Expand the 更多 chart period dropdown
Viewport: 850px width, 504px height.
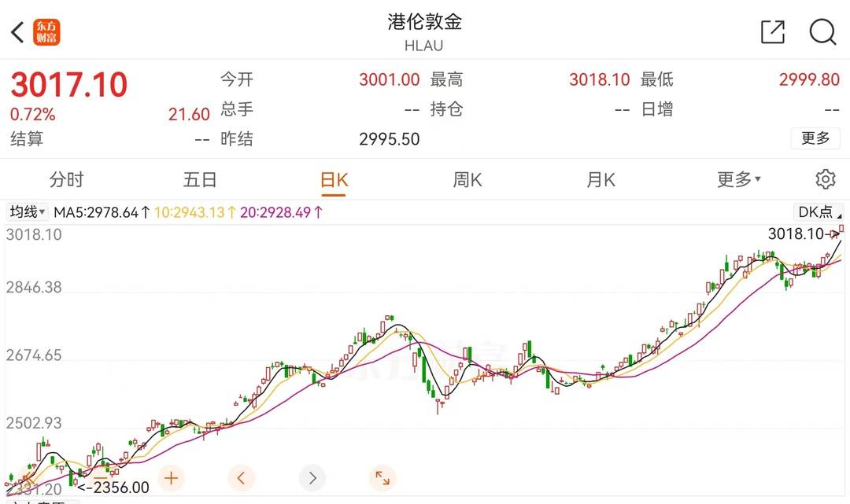tap(738, 179)
